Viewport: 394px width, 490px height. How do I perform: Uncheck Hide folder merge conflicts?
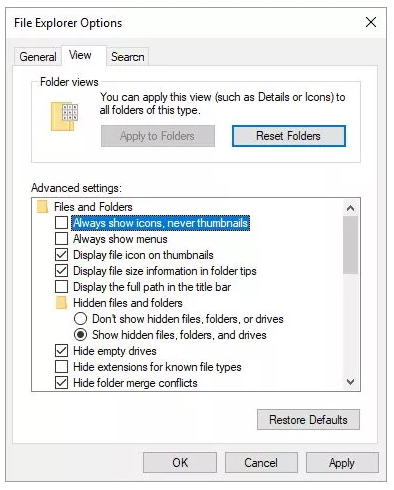(61, 383)
